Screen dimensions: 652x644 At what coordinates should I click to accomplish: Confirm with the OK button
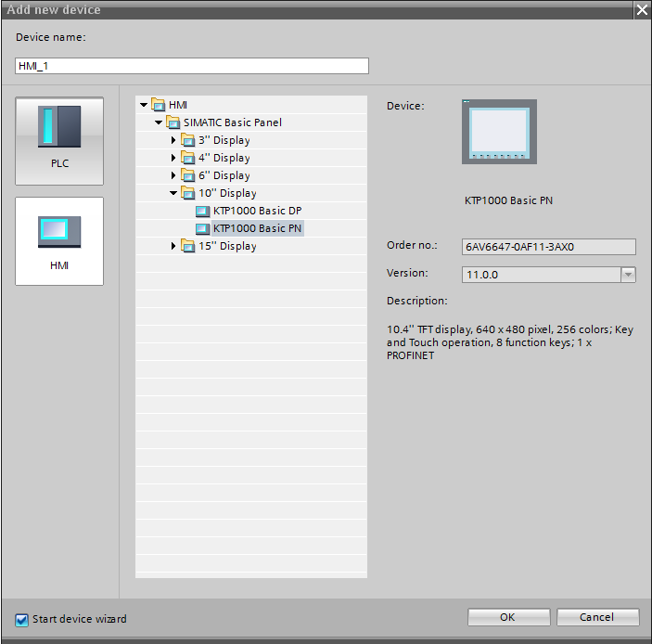pyautogui.click(x=508, y=617)
